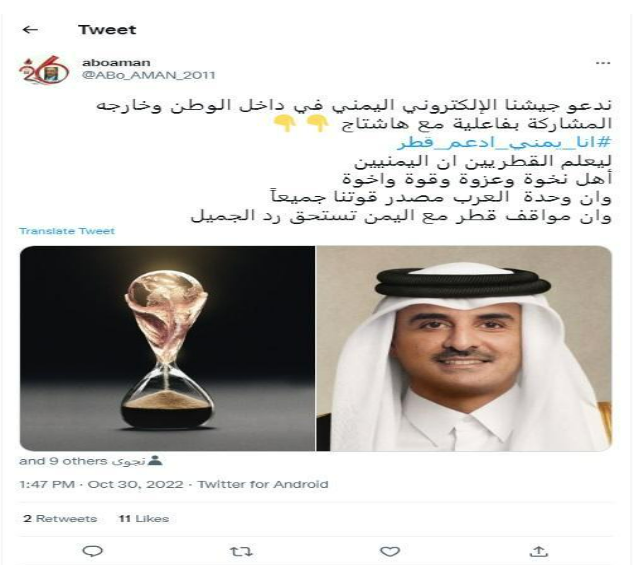The width and height of the screenshot is (633, 565).
Task: Go back using the left arrow
Action: click(30, 29)
